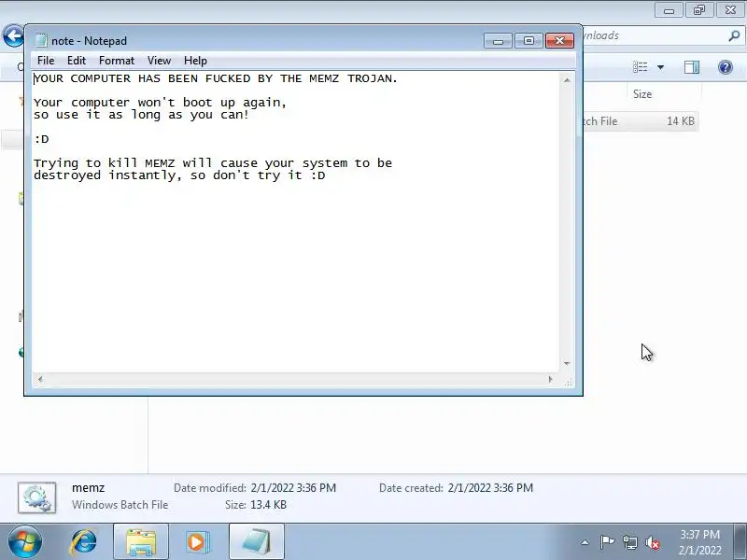The width and height of the screenshot is (747, 560).
Task: Click the line 'Trying to kill MEMZ will cause'
Action: pyautogui.click(x=213, y=163)
